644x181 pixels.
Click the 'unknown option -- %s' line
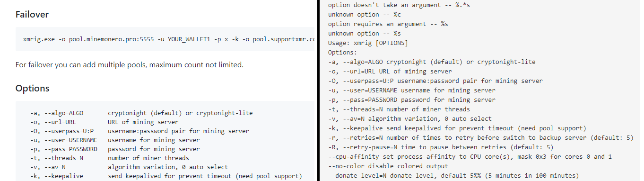coord(365,34)
